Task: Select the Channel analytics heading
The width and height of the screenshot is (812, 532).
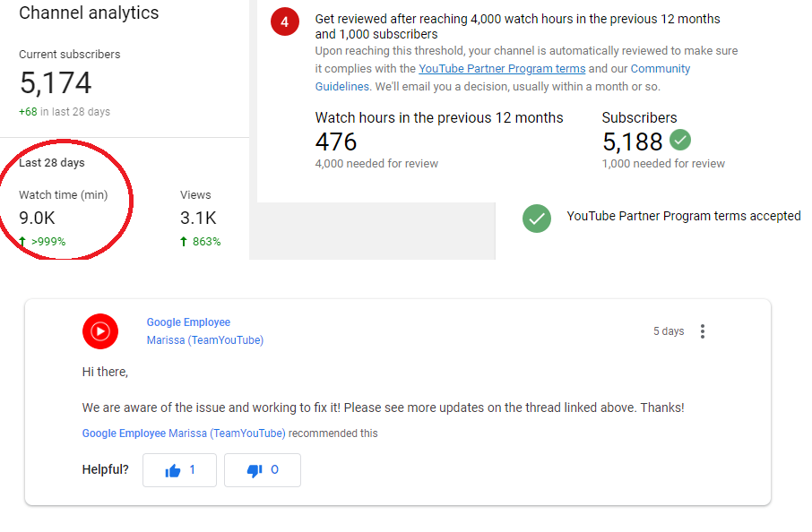Action: tap(89, 13)
